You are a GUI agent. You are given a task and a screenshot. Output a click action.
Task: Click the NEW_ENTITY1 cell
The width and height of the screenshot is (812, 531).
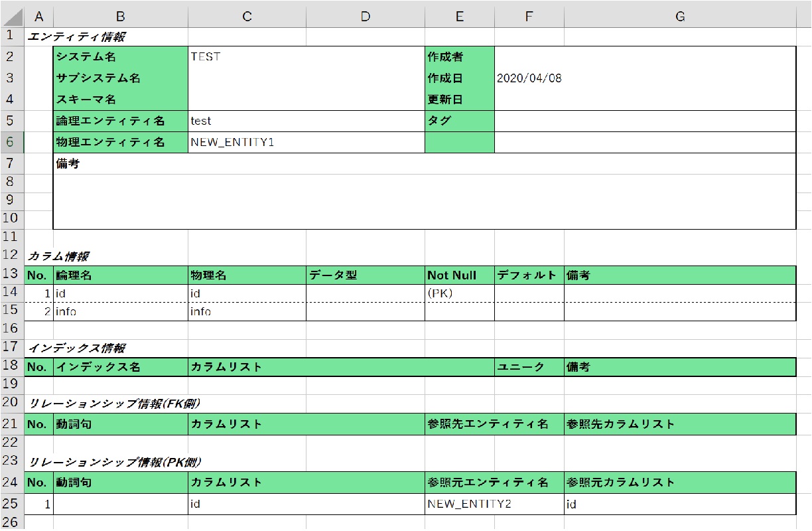pyautogui.click(x=247, y=142)
